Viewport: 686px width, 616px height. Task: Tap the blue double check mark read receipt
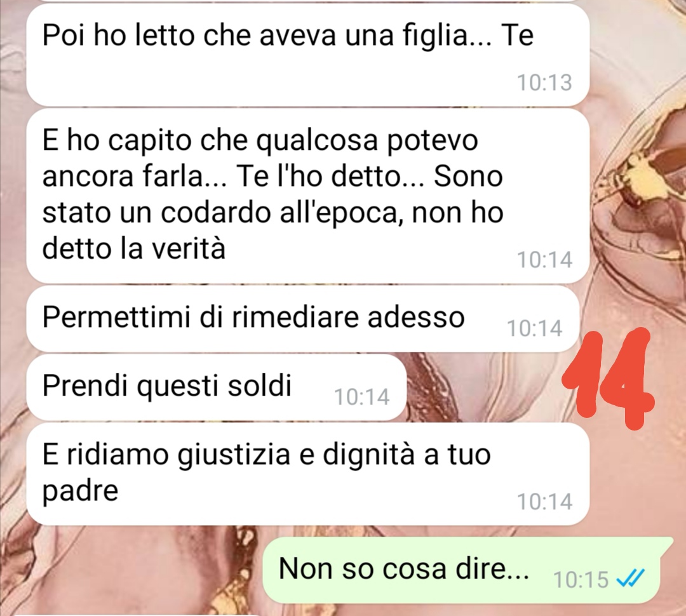point(630,580)
